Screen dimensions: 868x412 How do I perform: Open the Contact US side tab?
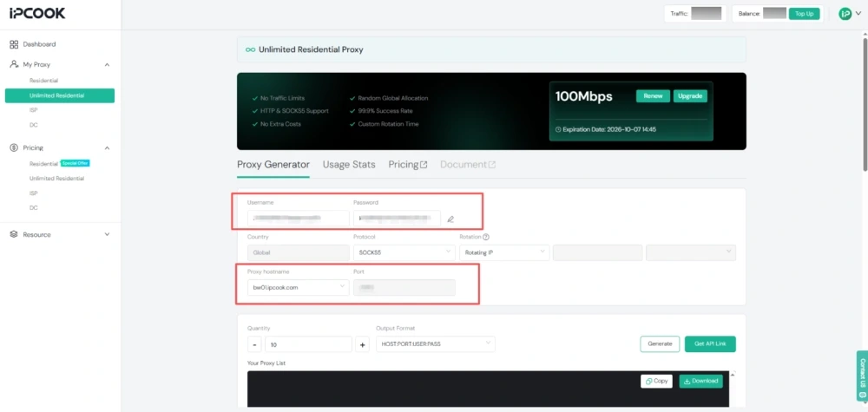(x=862, y=376)
